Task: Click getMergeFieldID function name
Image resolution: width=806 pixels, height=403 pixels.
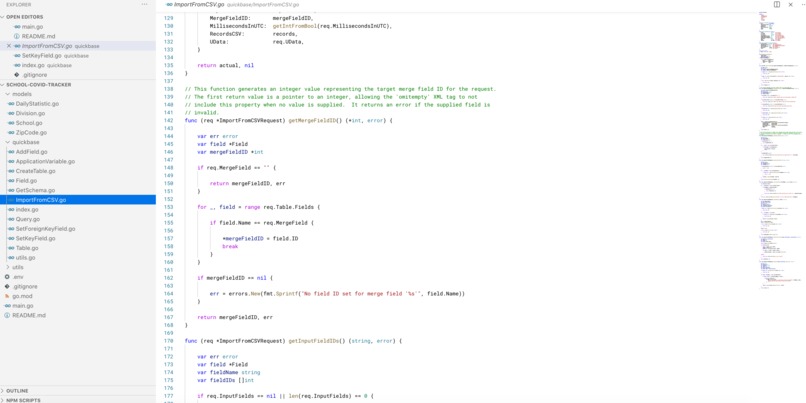Action: tap(312, 120)
